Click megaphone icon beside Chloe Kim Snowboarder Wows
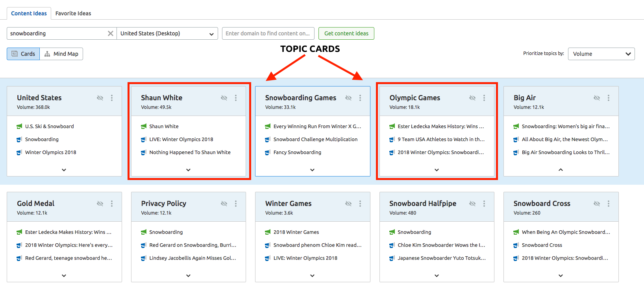The width and height of the screenshot is (644, 283). 392,245
